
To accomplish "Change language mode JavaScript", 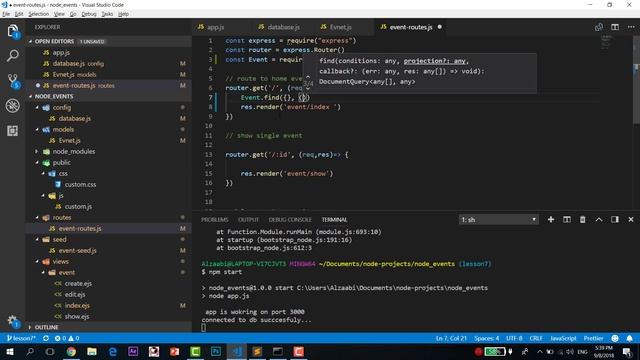I will 563,338.
